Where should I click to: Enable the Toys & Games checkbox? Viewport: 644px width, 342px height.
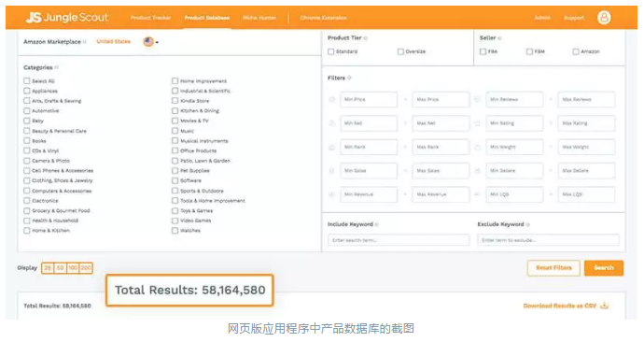[x=175, y=210]
